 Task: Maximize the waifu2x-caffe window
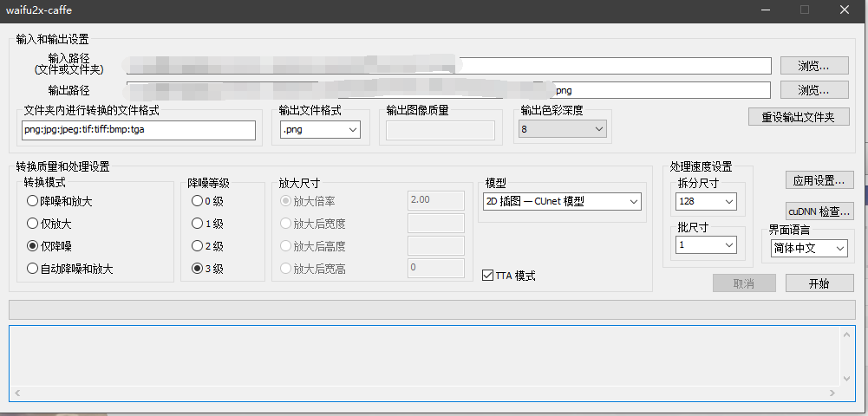point(805,10)
